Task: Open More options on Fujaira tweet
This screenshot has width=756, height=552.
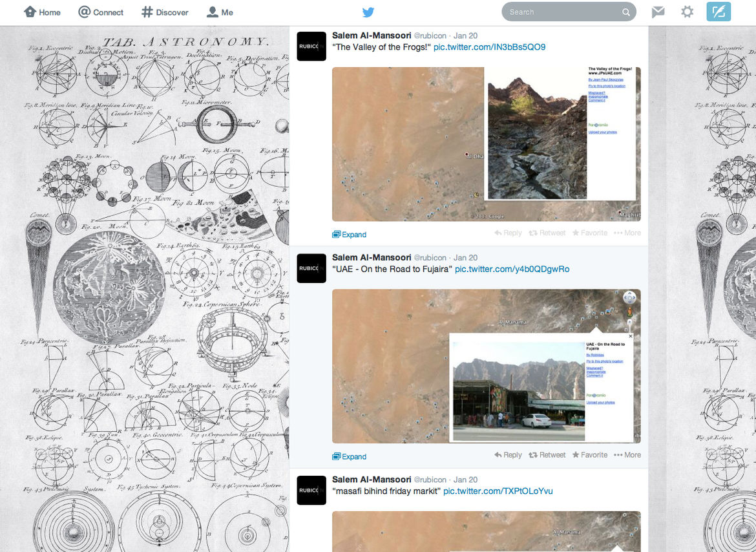Action: click(x=627, y=454)
